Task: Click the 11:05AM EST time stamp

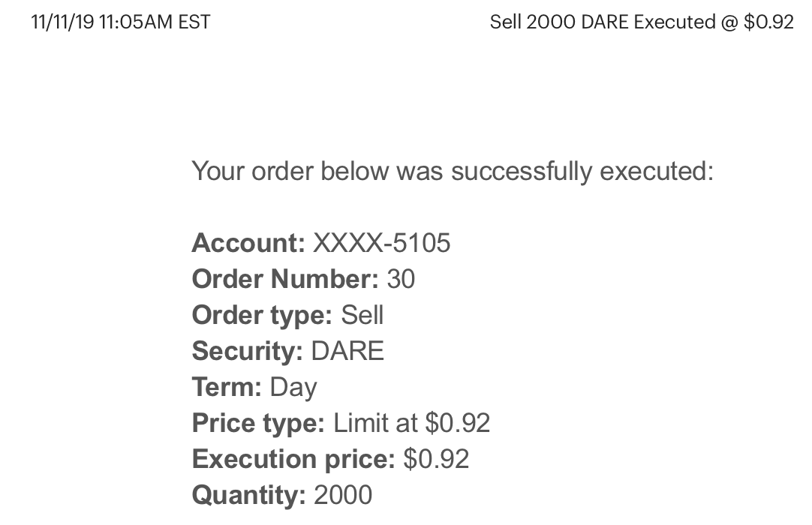Action: pyautogui.click(x=154, y=22)
